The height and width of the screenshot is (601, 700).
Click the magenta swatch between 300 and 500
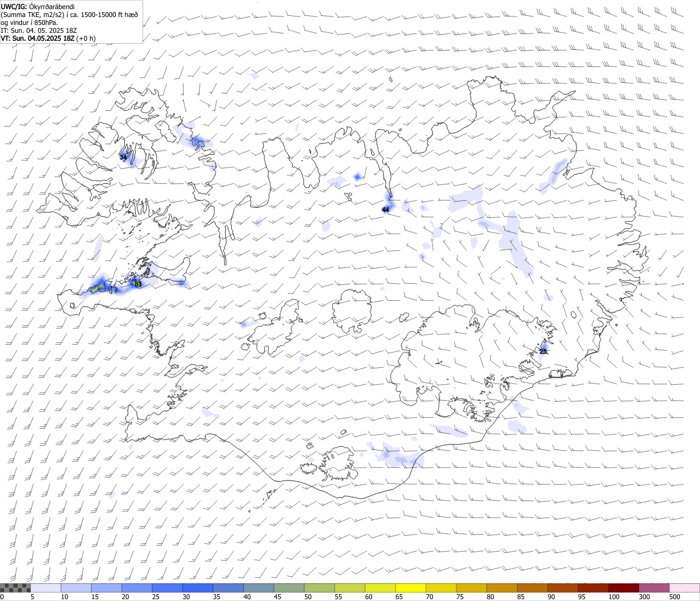click(654, 588)
